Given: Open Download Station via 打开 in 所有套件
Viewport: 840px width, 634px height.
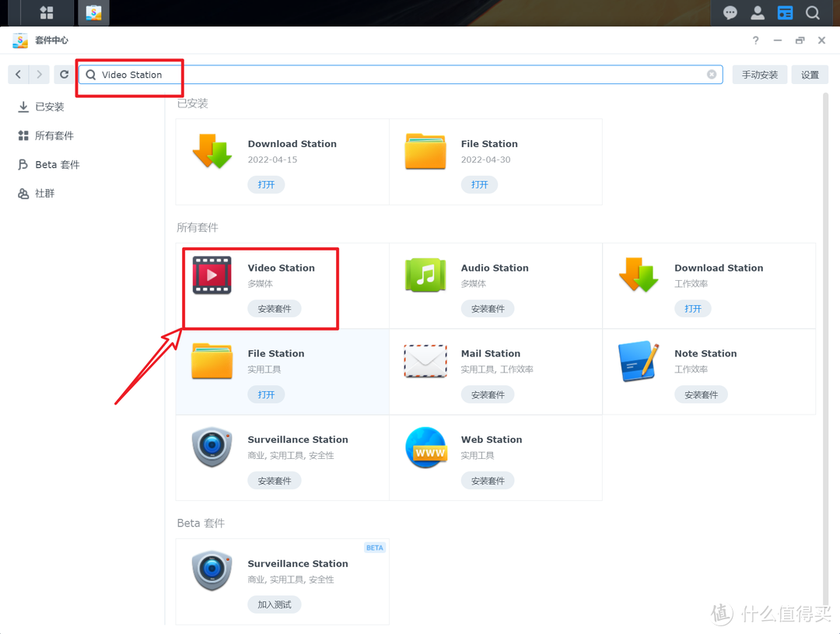Looking at the screenshot, I should coord(693,309).
